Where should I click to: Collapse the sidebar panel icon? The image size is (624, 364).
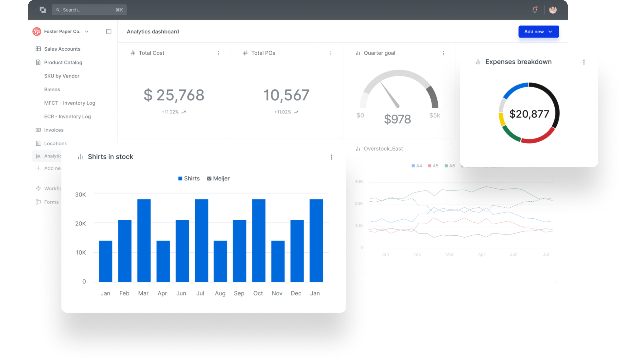[x=109, y=31]
